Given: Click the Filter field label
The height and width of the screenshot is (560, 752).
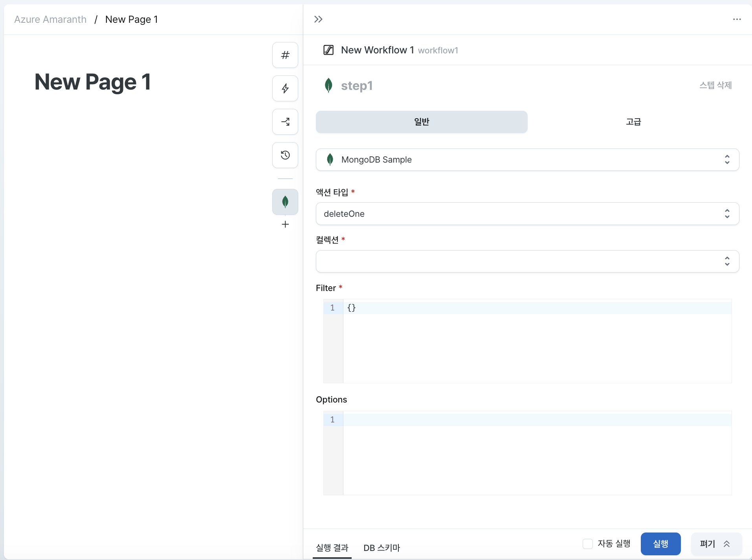Looking at the screenshot, I should point(326,288).
